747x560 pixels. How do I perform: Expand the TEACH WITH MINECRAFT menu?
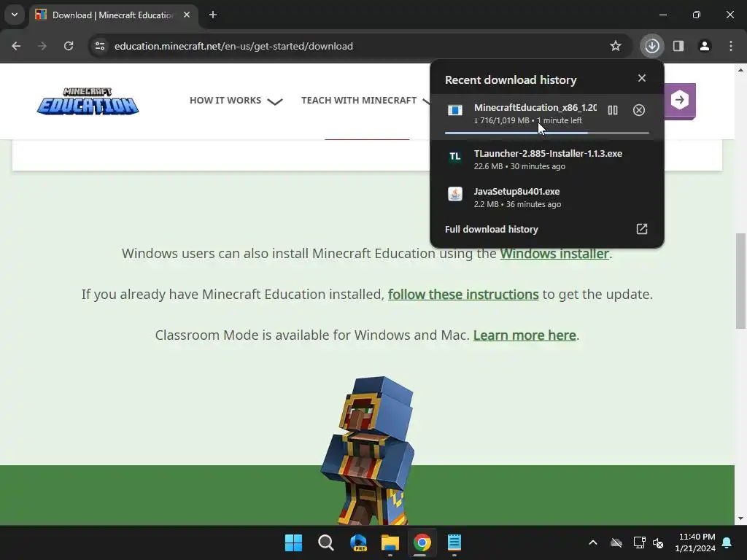click(365, 101)
